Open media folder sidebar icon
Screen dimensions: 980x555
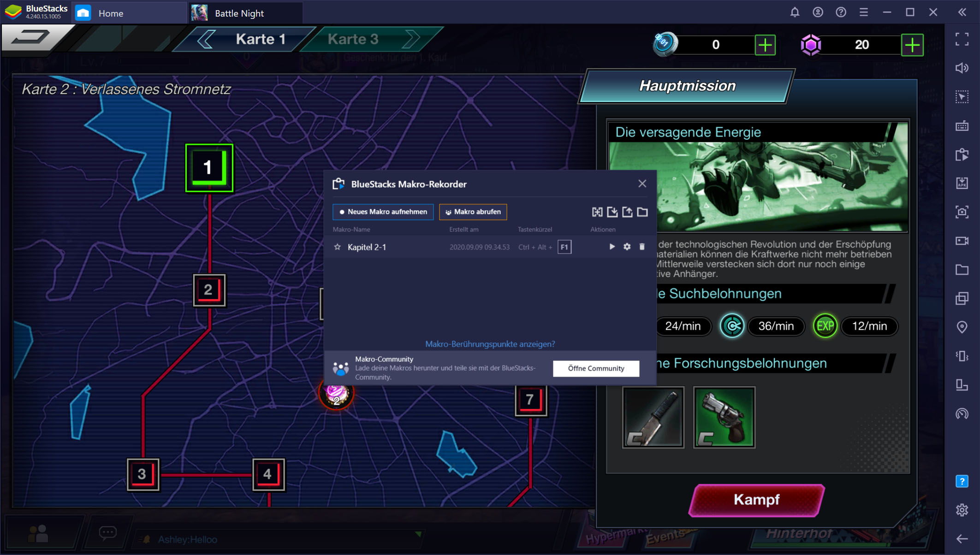[x=962, y=270]
